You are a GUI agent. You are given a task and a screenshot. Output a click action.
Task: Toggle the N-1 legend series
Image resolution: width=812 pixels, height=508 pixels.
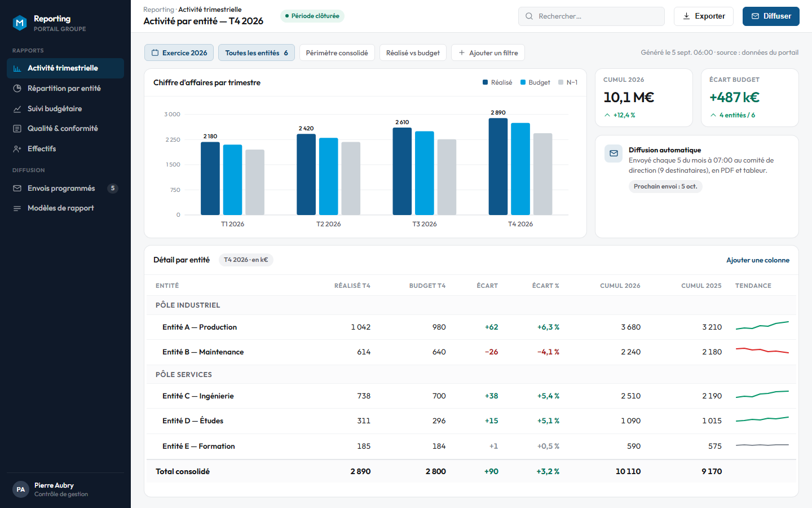click(x=568, y=82)
